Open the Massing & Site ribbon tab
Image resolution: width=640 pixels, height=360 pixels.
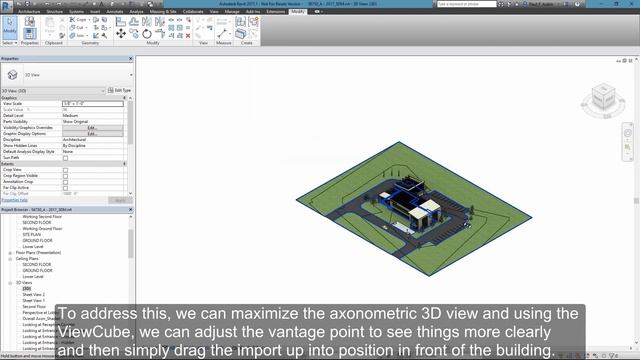163,11
